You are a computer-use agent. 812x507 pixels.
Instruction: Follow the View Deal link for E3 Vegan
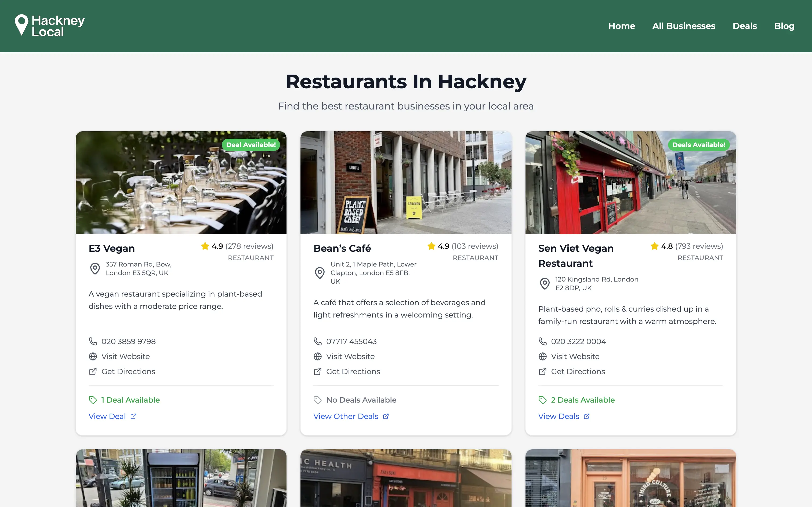107,417
